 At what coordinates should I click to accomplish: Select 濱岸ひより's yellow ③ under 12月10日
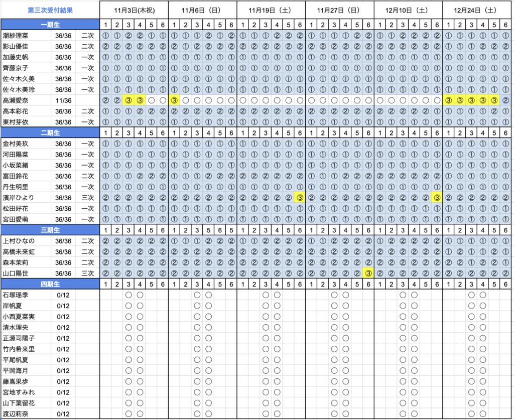pos(437,198)
